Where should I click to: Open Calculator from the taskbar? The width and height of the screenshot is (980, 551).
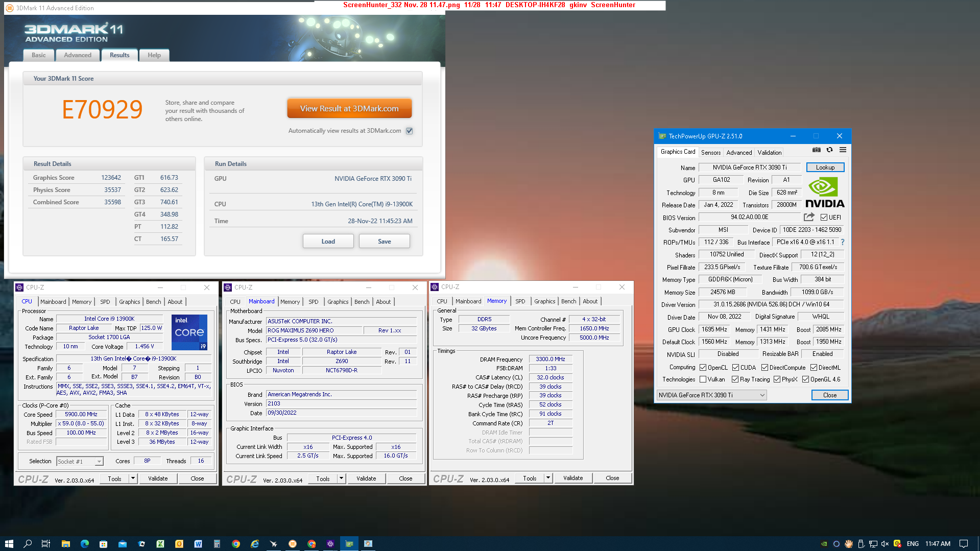pyautogui.click(x=217, y=543)
